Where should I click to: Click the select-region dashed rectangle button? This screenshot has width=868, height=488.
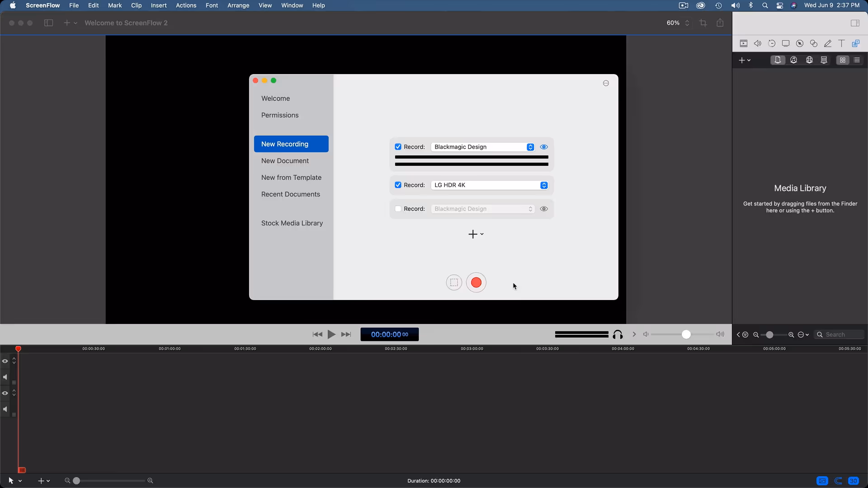point(454,283)
